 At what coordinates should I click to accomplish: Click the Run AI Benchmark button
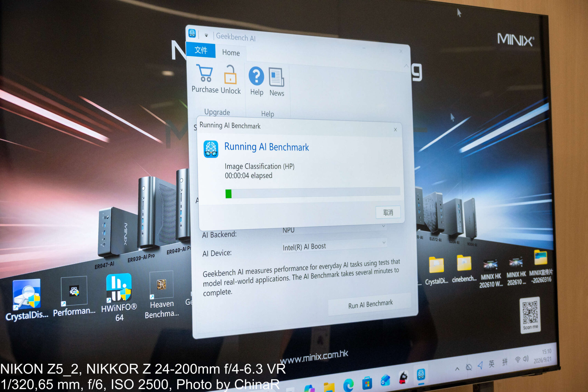pyautogui.click(x=370, y=304)
